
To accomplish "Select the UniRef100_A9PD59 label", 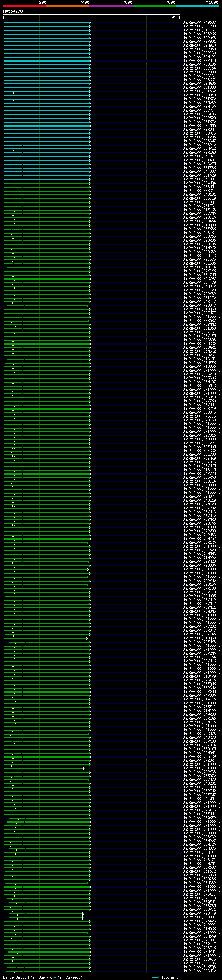I will pyautogui.click(x=199, y=49).
